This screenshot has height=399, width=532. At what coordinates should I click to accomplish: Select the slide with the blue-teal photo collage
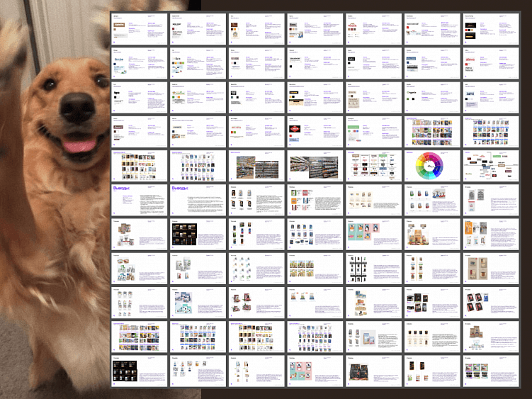[198, 303]
